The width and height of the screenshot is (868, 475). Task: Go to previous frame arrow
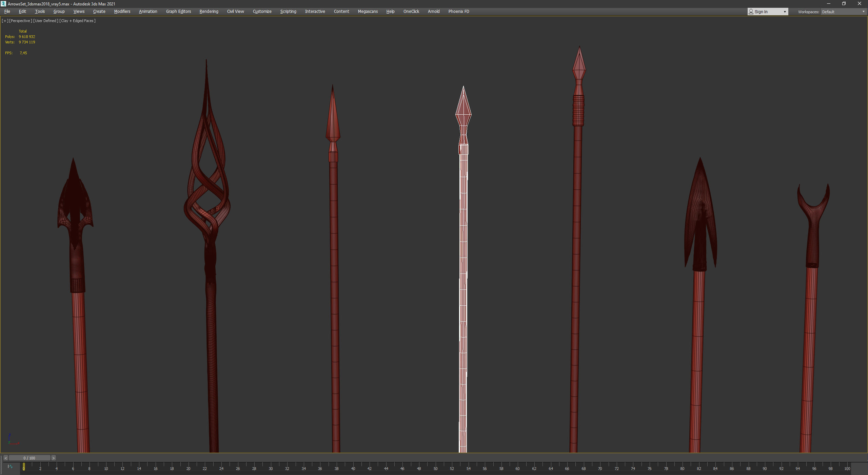coord(5,458)
